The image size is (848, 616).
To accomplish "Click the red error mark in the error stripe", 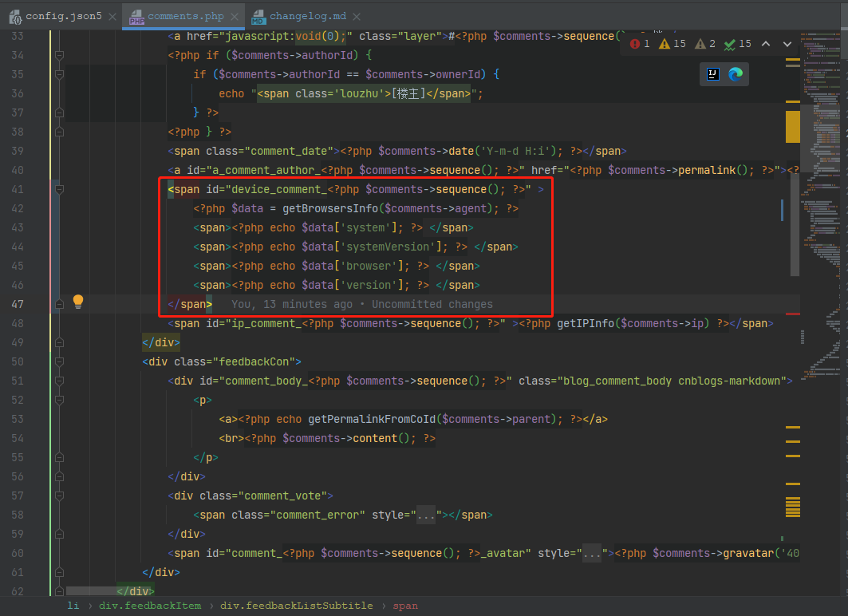I will coord(793,314).
